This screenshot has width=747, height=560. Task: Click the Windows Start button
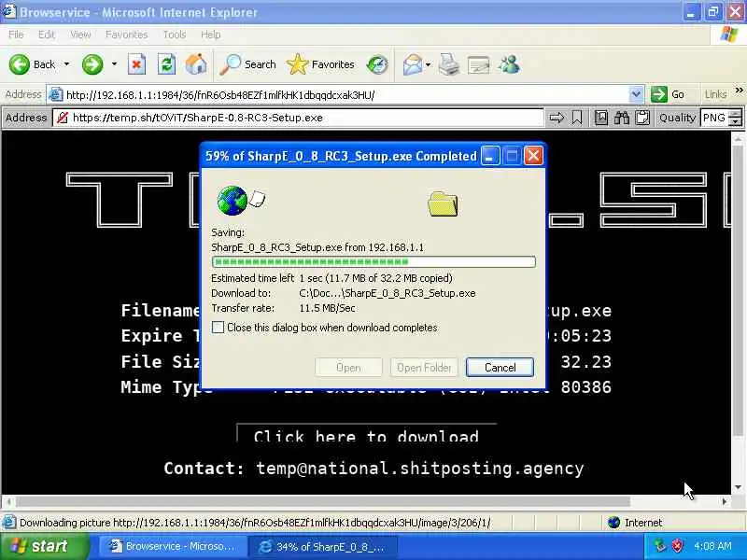[x=44, y=546]
